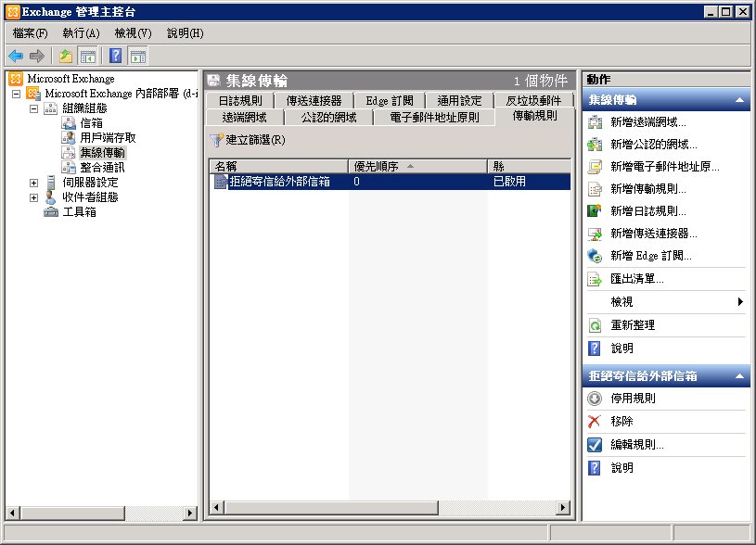Click the funnel icon beside 建立篩選

[217, 140]
